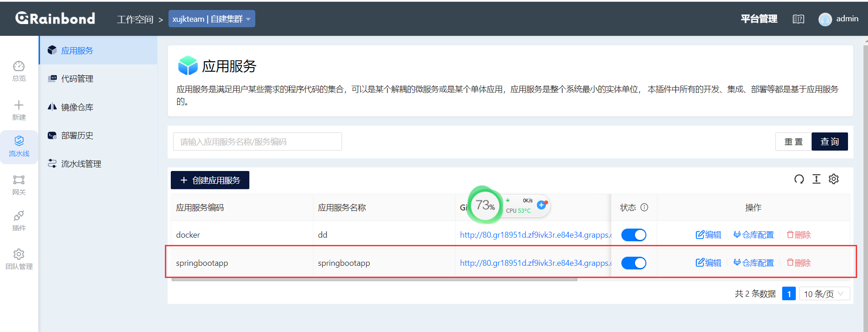Click the info icon beside 状态
This screenshot has width=868, height=332.
click(644, 207)
